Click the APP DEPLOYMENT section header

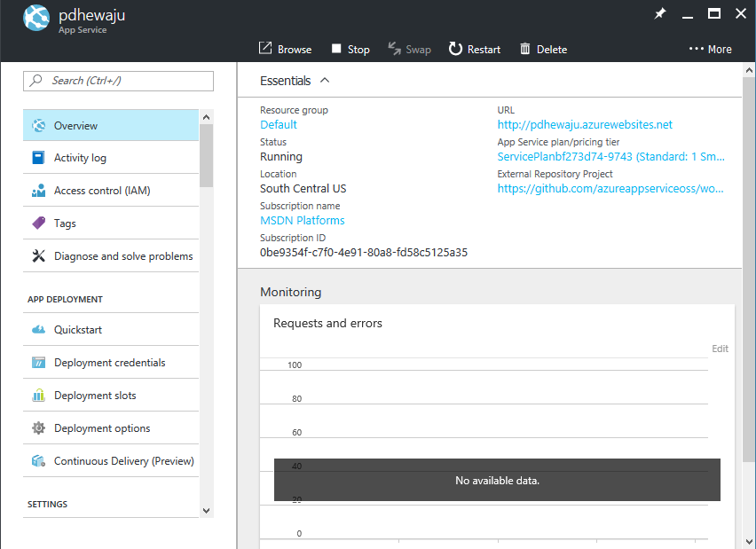point(65,299)
